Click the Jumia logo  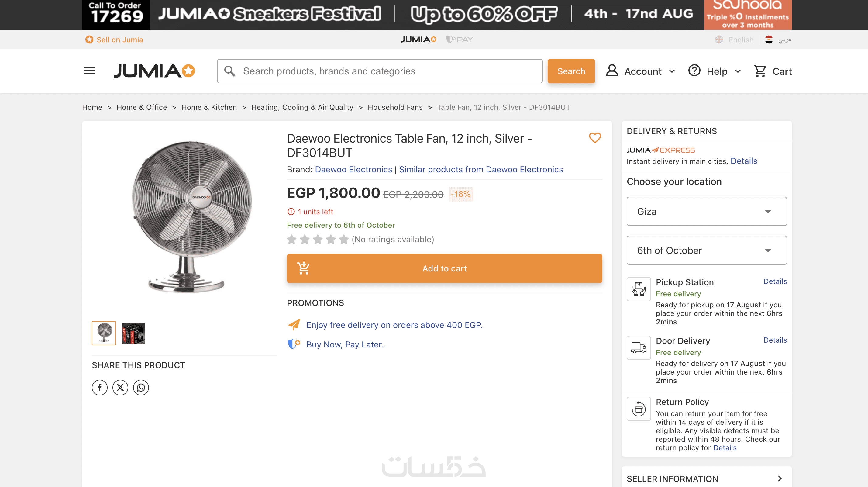click(x=154, y=71)
